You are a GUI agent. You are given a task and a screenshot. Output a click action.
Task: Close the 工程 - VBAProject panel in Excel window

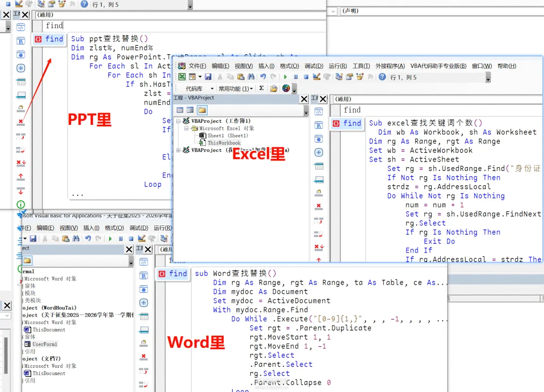pyautogui.click(x=304, y=99)
